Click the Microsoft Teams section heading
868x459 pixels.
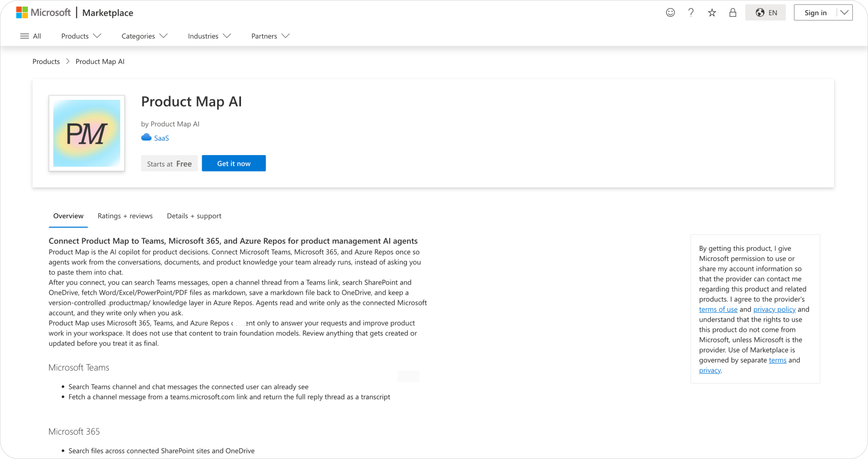79,367
